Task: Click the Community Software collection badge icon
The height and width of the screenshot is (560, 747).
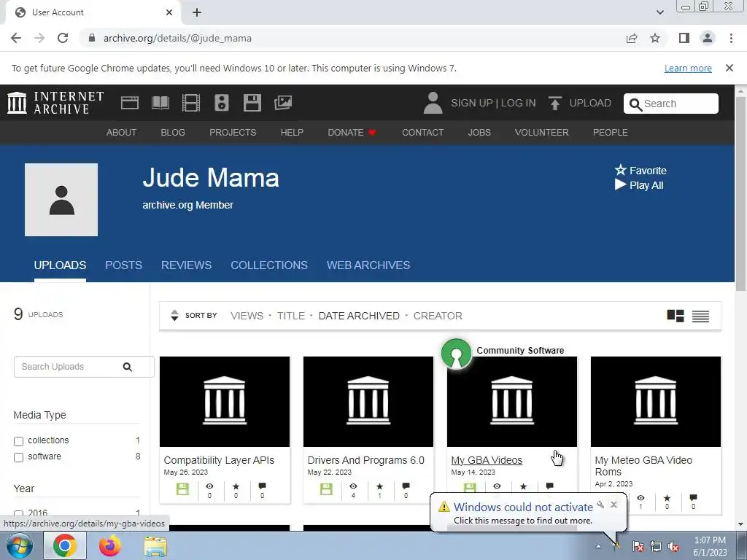Action: tap(457, 354)
